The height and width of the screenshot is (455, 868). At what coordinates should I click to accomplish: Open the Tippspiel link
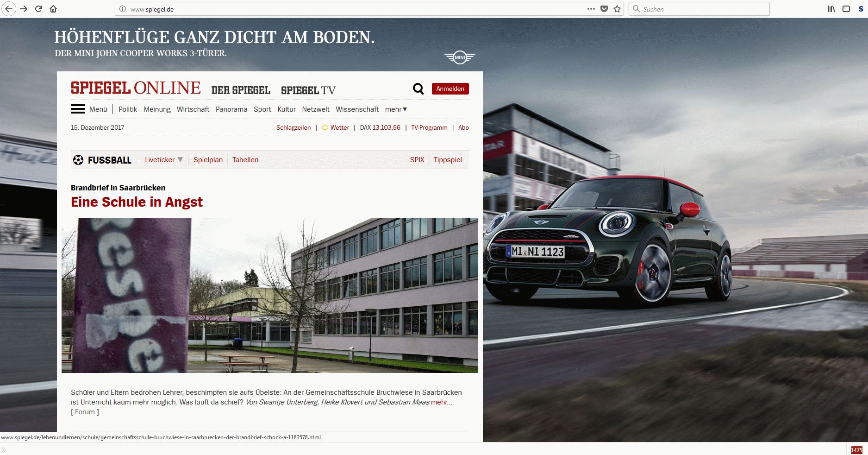point(448,160)
